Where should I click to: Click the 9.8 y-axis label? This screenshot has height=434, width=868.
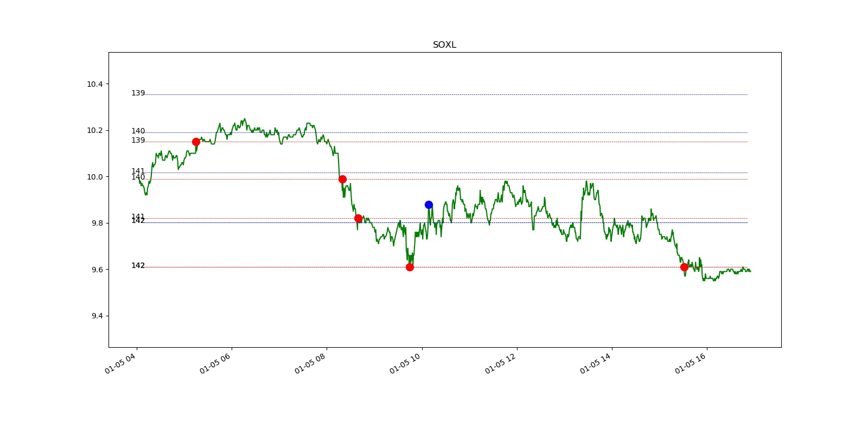[97, 223]
